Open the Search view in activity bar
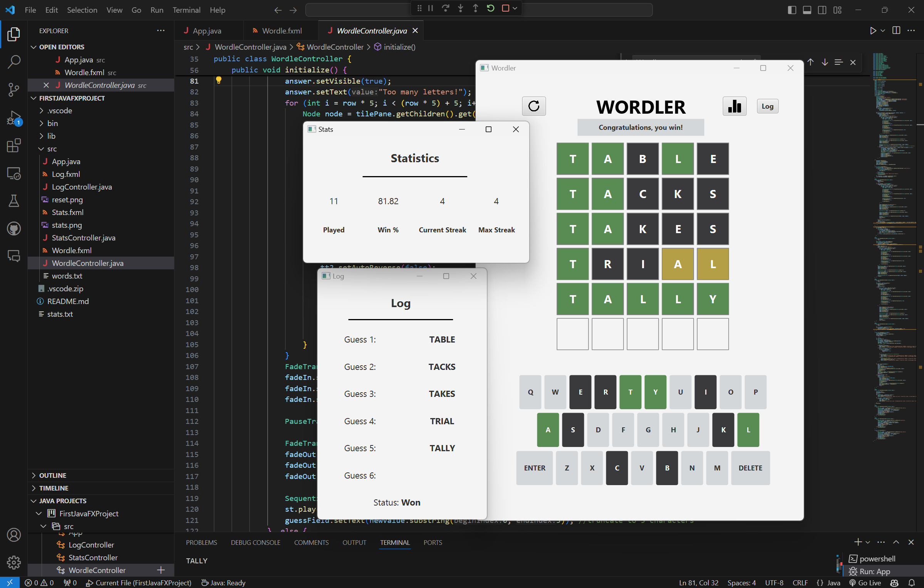924x588 pixels. 14,62
